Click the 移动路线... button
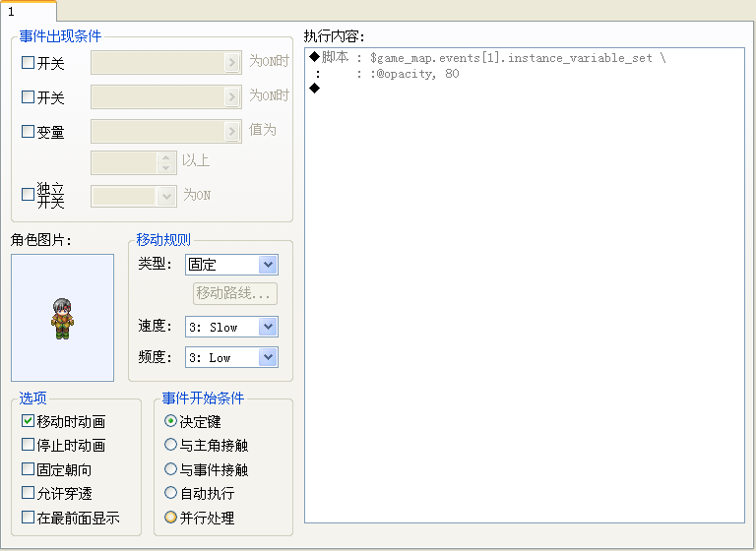The width and height of the screenshot is (756, 551). (x=235, y=293)
